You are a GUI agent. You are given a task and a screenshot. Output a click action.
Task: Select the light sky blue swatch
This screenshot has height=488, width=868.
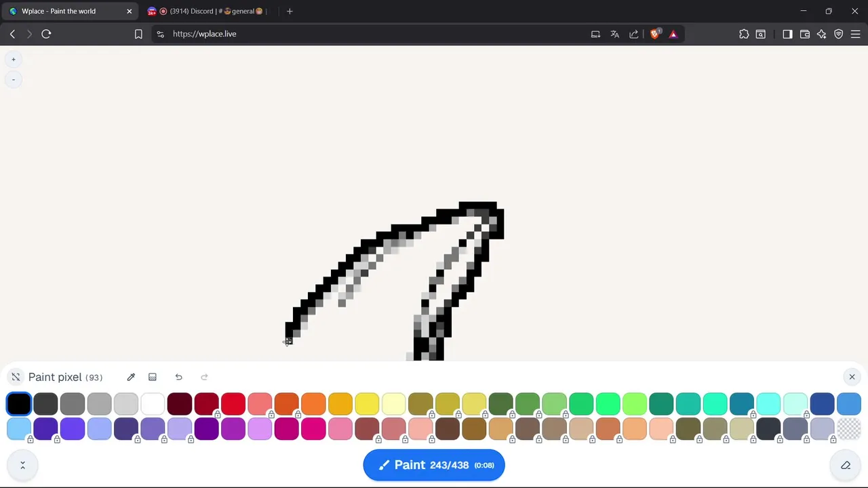(x=19, y=429)
